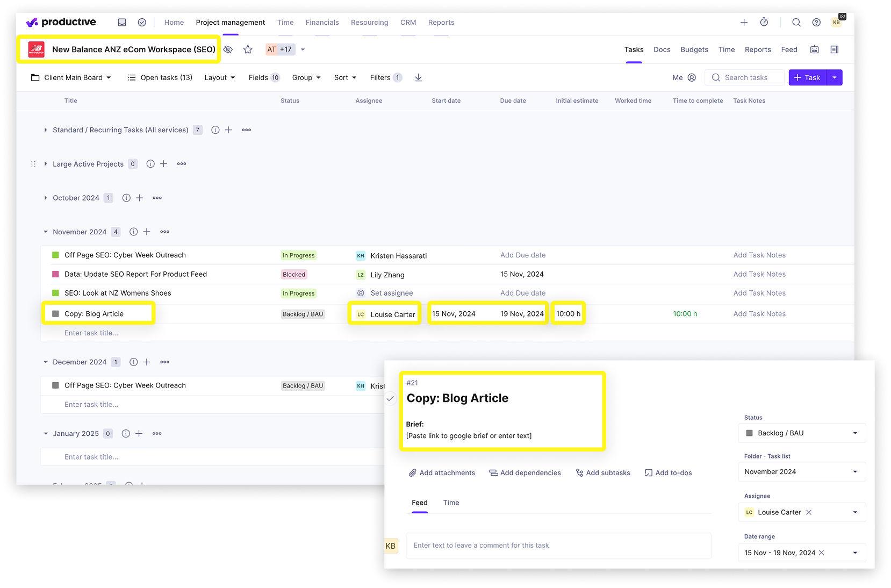Open the help question mark icon
The image size is (891, 588).
816,22
